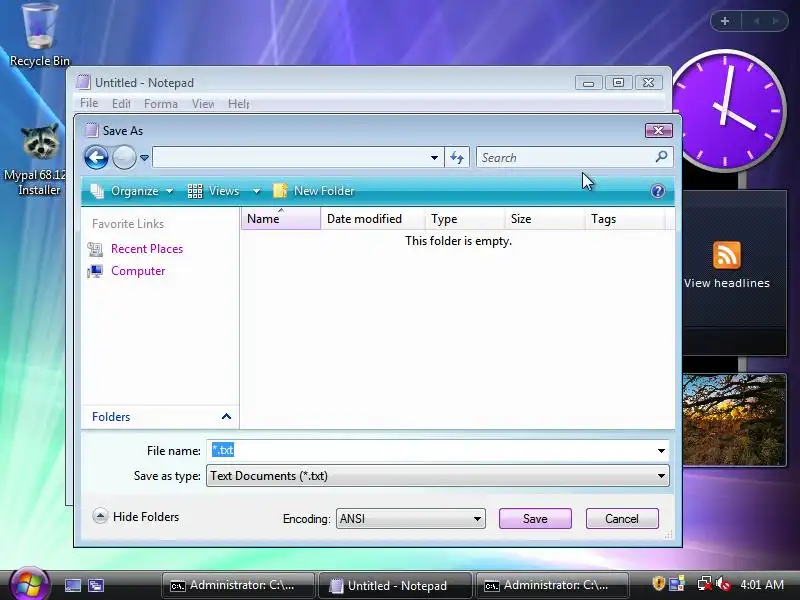Click the greyed Forward navigation button
The width and height of the screenshot is (800, 600).
(x=124, y=157)
